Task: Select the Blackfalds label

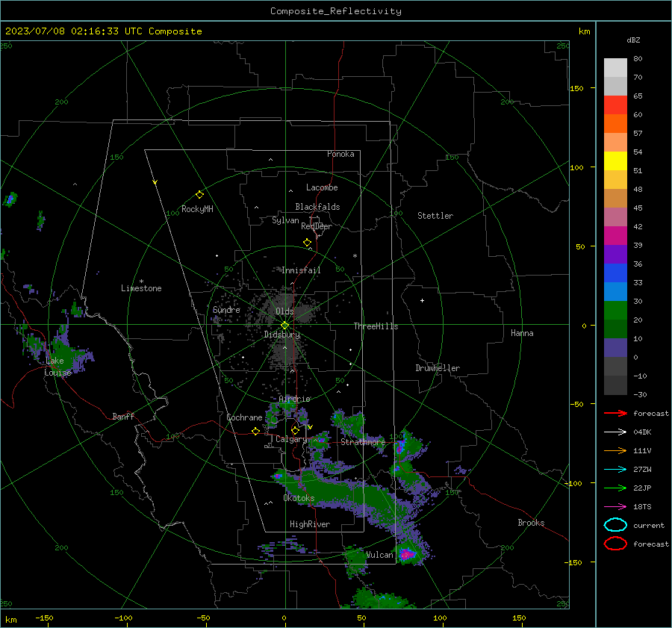Action: (317, 207)
